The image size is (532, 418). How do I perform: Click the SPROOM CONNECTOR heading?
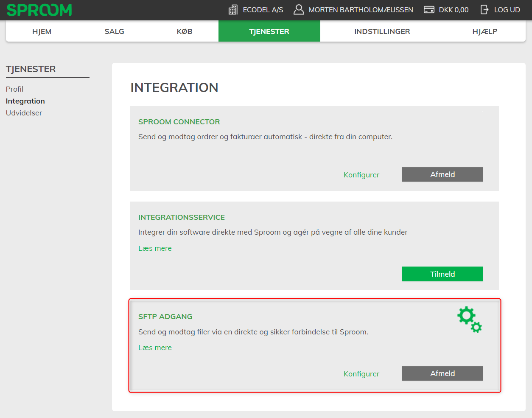tap(179, 122)
